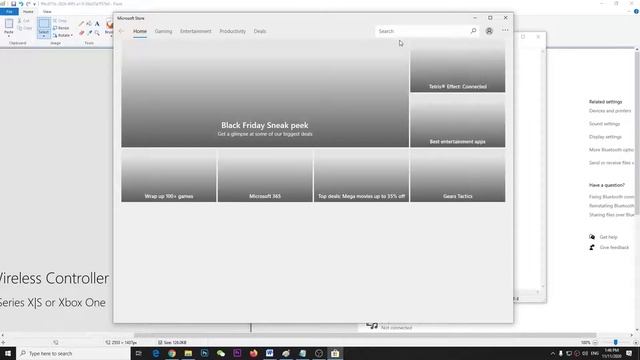Click Get help link in Settings window

point(608,237)
